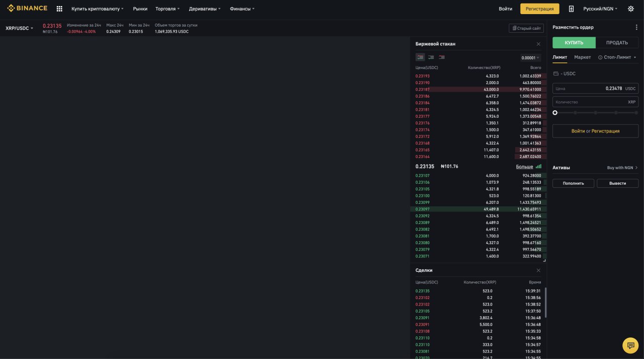Click the green signal bars icon

(538, 166)
